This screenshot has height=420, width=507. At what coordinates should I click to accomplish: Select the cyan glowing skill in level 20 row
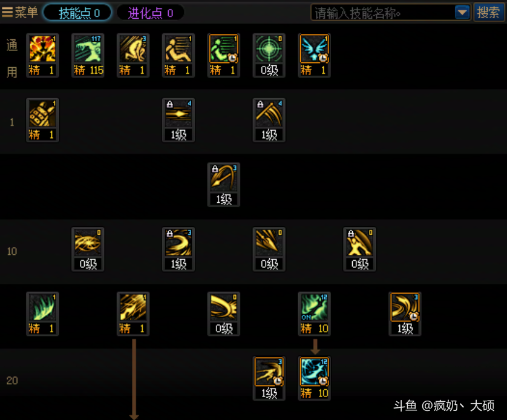click(314, 379)
